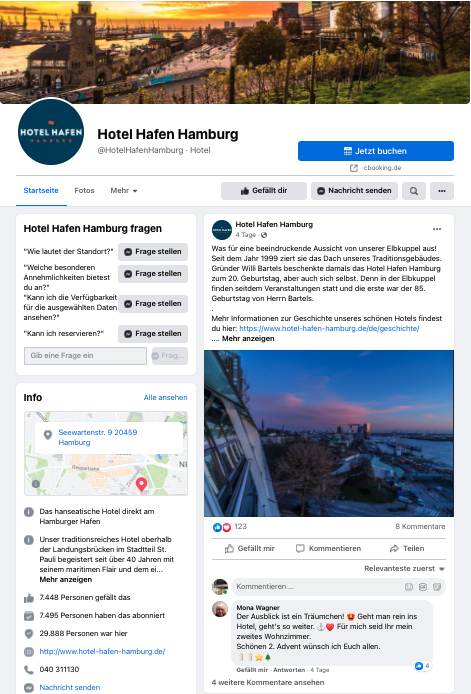Toggle the Gefällt dir like button
Viewport: 471px width, 694px height.
[264, 191]
